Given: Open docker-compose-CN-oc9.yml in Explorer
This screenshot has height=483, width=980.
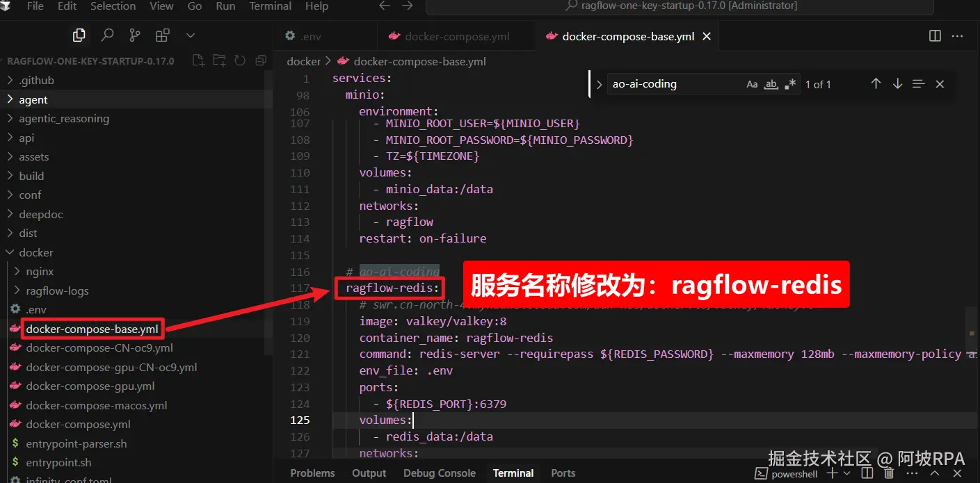Looking at the screenshot, I should tap(136, 347).
